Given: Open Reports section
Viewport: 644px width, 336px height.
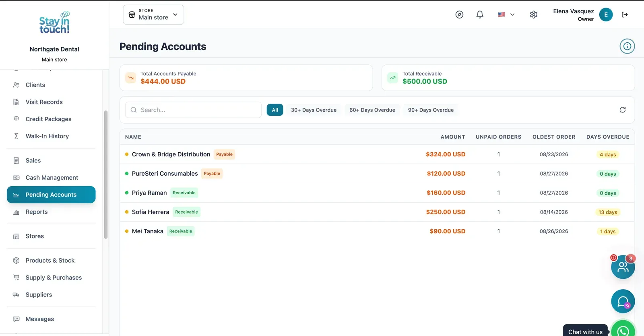Looking at the screenshot, I should tap(51, 212).
